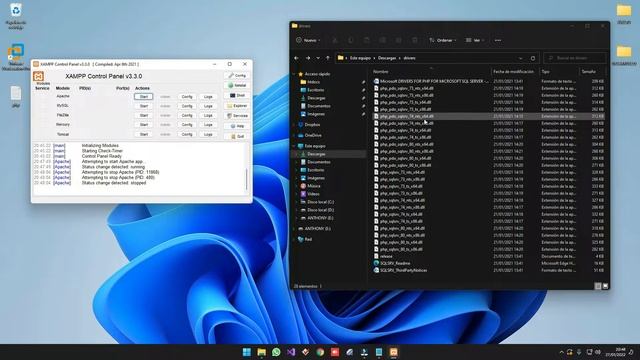
Task: Open Netstat in XAMPP side panel
Action: (x=237, y=85)
